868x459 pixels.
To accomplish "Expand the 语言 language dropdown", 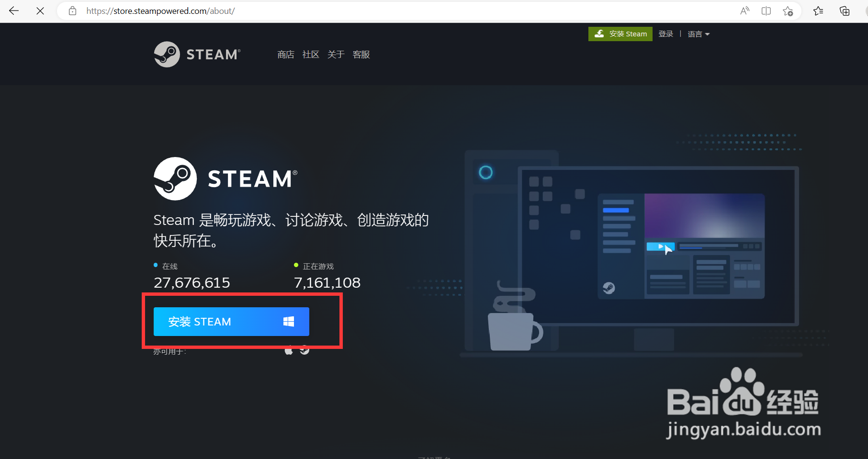I will [699, 34].
